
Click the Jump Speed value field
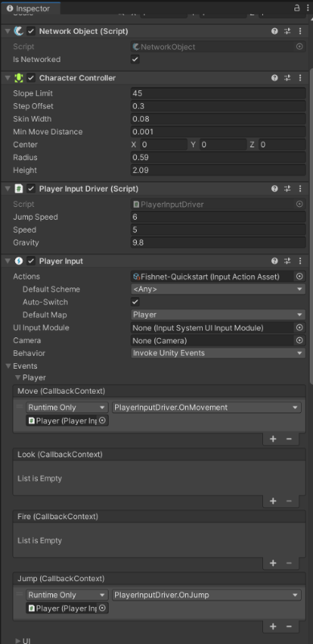(x=218, y=217)
